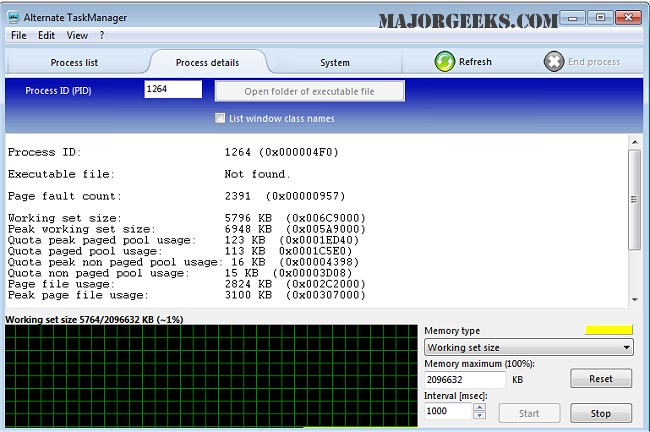
Task: Click the End process label
Action: [594, 62]
